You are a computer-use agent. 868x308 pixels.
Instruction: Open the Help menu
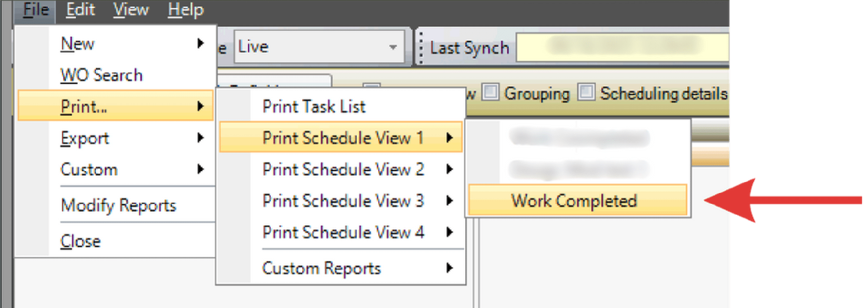coord(186,10)
